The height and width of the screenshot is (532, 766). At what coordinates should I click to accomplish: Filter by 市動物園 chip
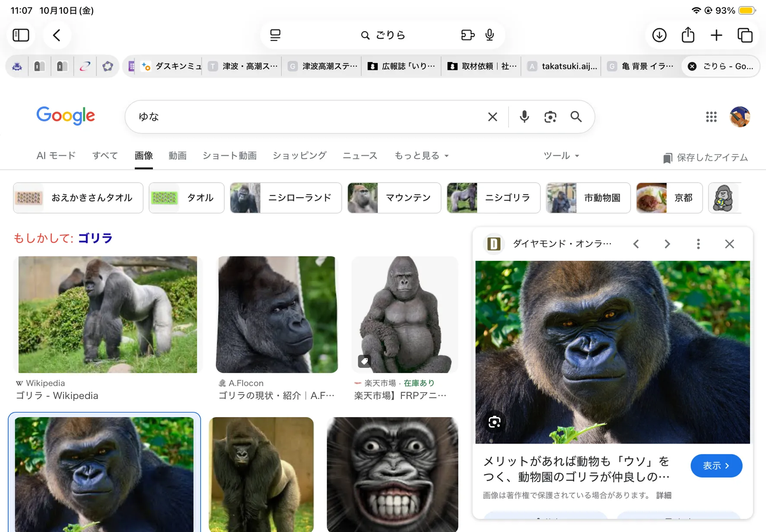[588, 198]
